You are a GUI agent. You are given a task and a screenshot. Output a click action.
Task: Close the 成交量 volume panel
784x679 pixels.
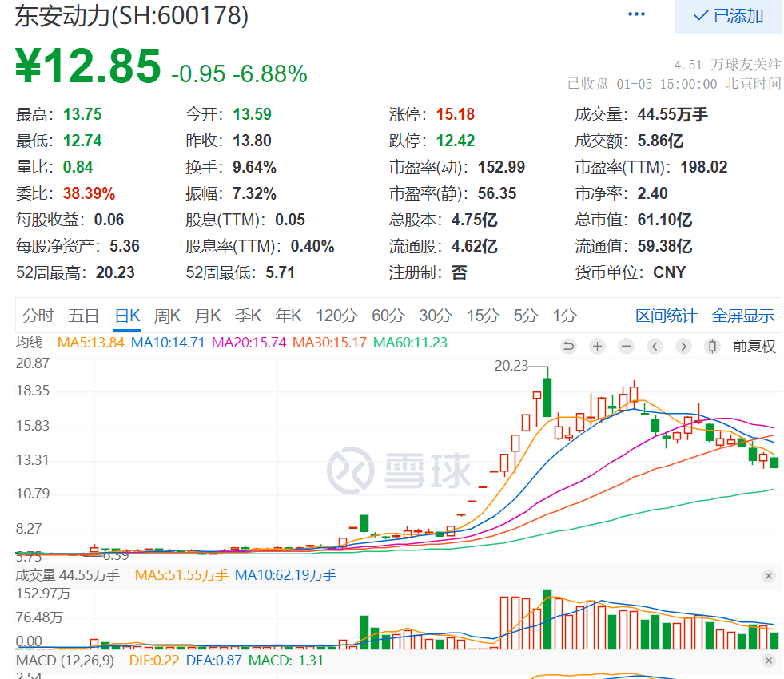(x=769, y=576)
